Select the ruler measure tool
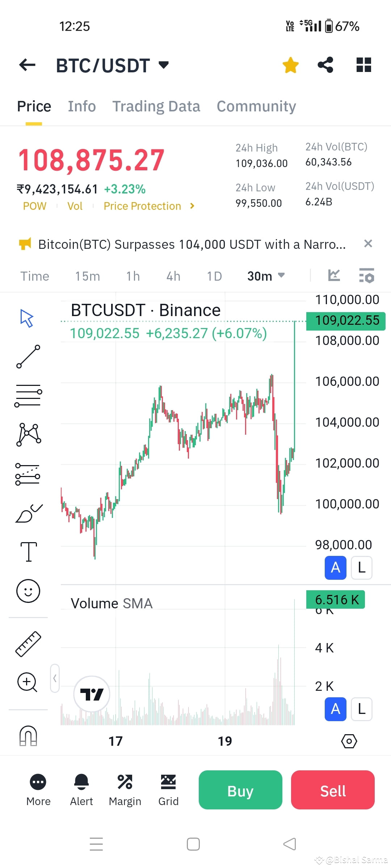 click(x=28, y=644)
